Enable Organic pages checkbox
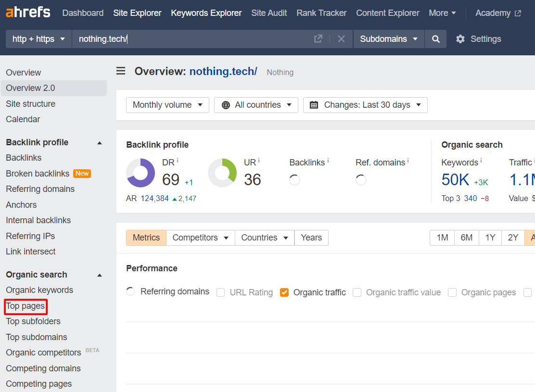 tap(452, 292)
